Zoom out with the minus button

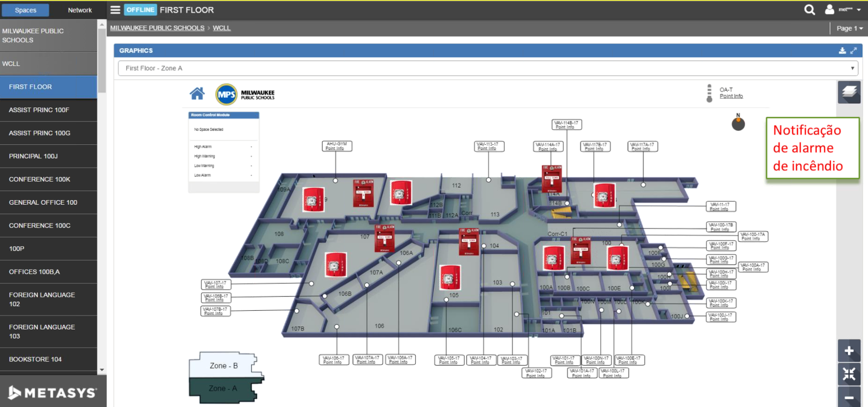tap(849, 397)
